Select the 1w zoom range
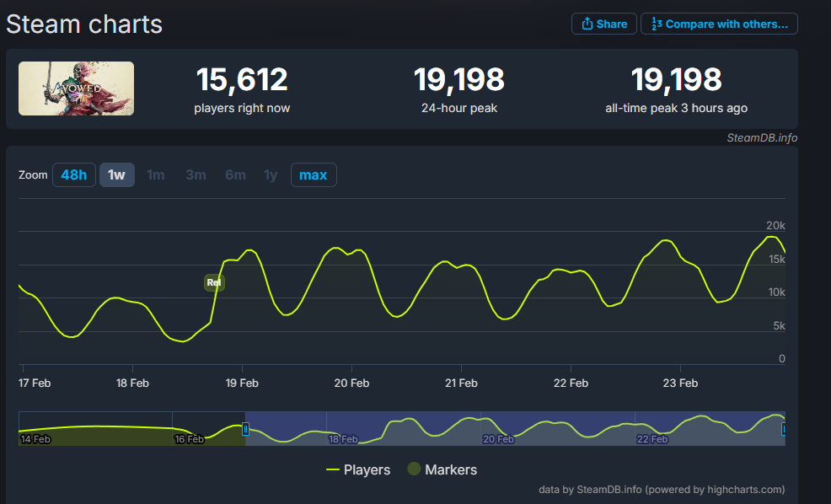This screenshot has height=504, width=831. [116, 175]
